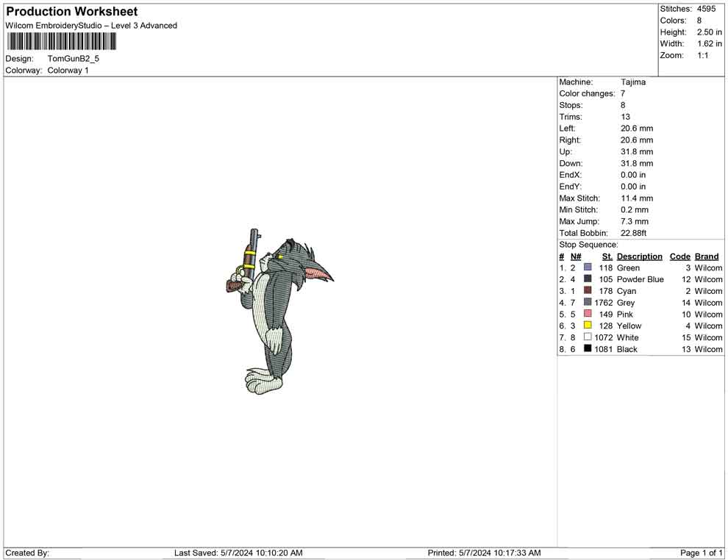The image size is (728, 560).
Task: Click the Colors value '8' in header
Action: tap(699, 21)
